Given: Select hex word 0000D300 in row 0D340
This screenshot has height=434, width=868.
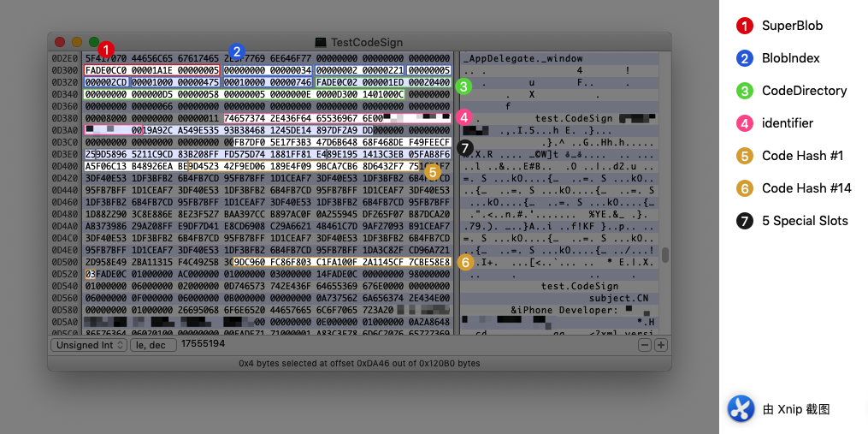Looking at the screenshot, I should [337, 94].
